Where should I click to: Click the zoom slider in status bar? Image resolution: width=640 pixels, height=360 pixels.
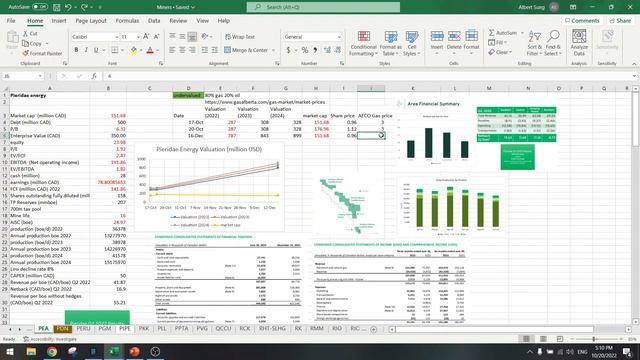(593, 339)
